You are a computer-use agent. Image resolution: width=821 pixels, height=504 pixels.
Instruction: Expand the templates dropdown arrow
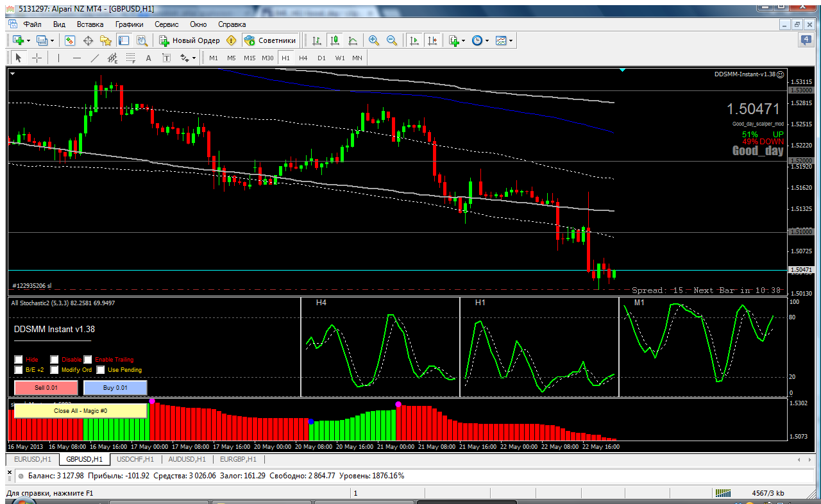511,40
